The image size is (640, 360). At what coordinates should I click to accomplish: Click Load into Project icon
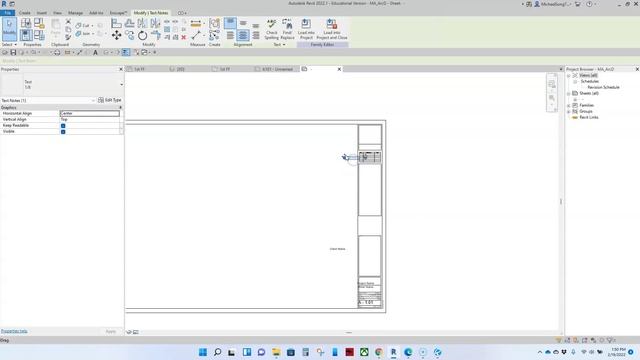[x=306, y=29]
